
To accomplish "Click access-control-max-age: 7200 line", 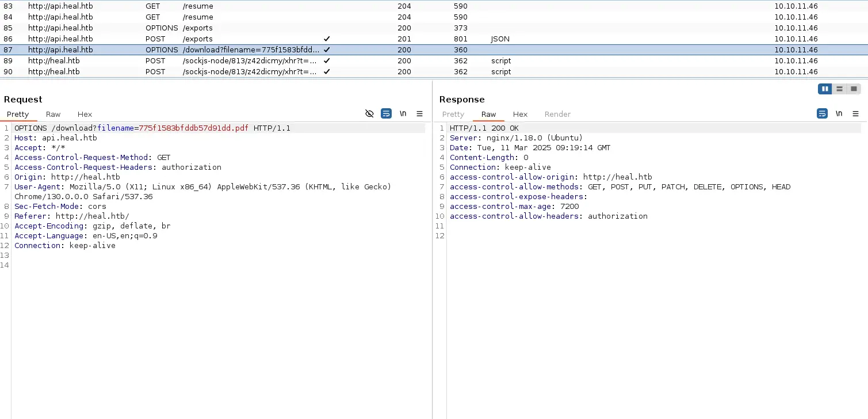I will pyautogui.click(x=514, y=207).
